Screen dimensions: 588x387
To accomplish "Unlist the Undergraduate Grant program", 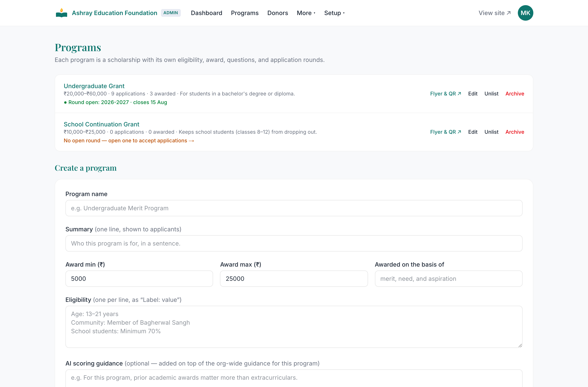I will (x=491, y=94).
